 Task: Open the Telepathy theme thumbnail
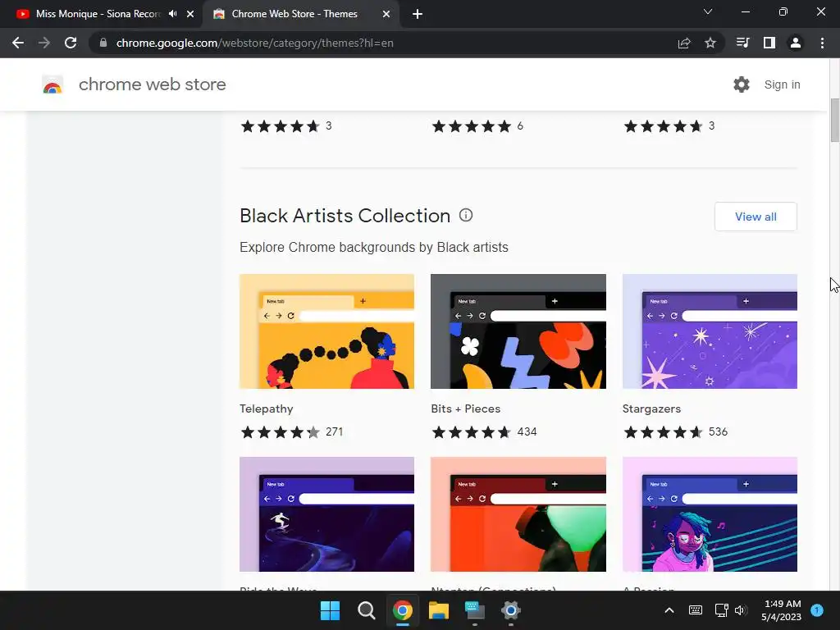tap(326, 331)
